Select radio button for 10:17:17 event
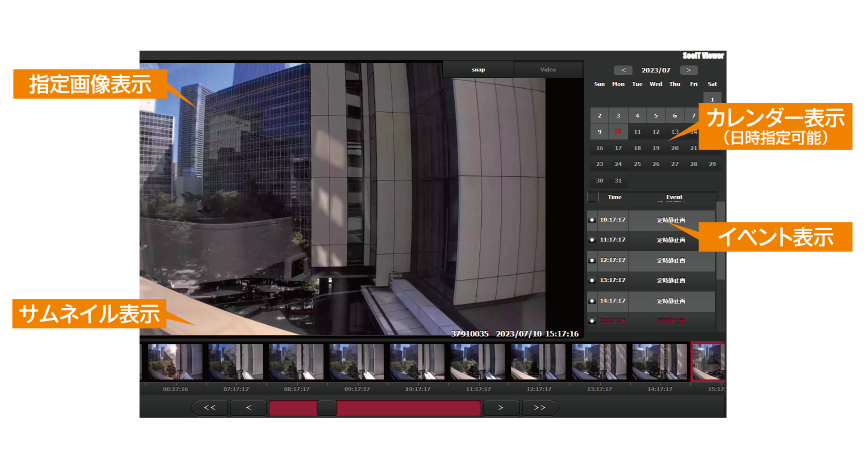 [593, 220]
